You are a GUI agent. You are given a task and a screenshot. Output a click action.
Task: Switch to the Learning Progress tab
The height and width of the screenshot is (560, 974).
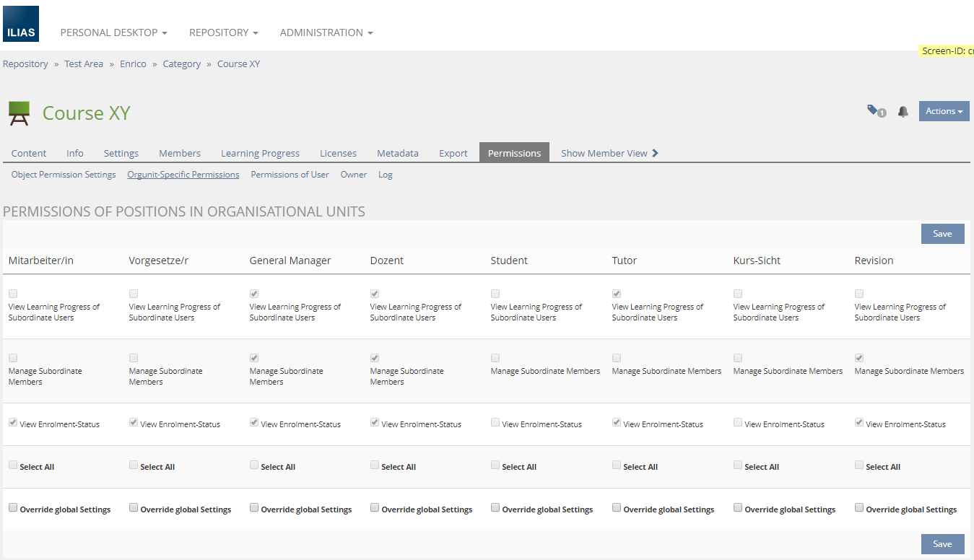click(x=260, y=153)
